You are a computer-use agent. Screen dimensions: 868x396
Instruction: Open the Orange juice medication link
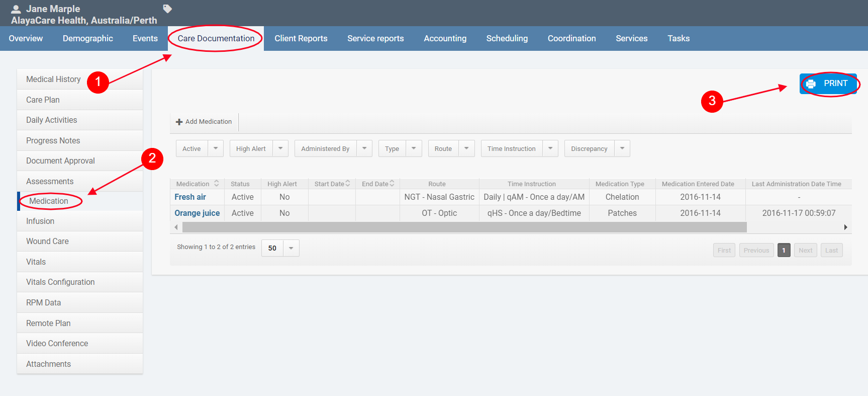click(197, 213)
